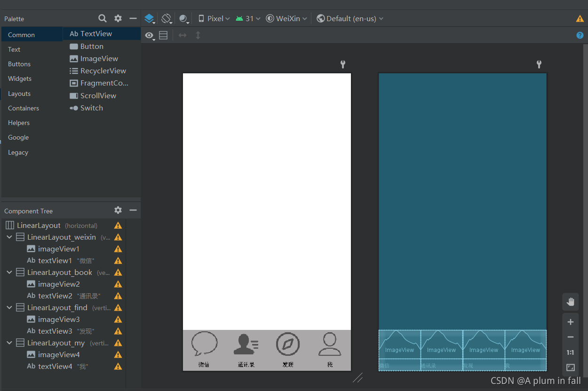Click the profile person icon in preview

(330, 344)
